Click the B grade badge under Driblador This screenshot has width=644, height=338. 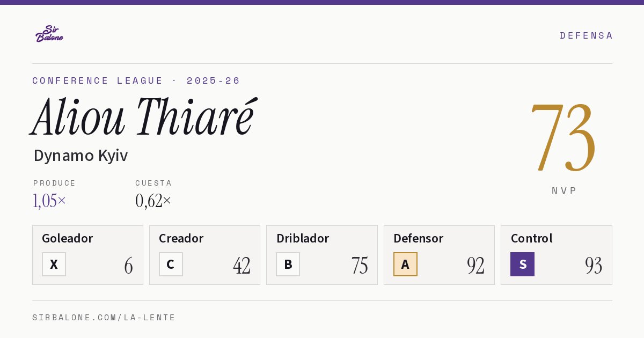[x=288, y=264]
